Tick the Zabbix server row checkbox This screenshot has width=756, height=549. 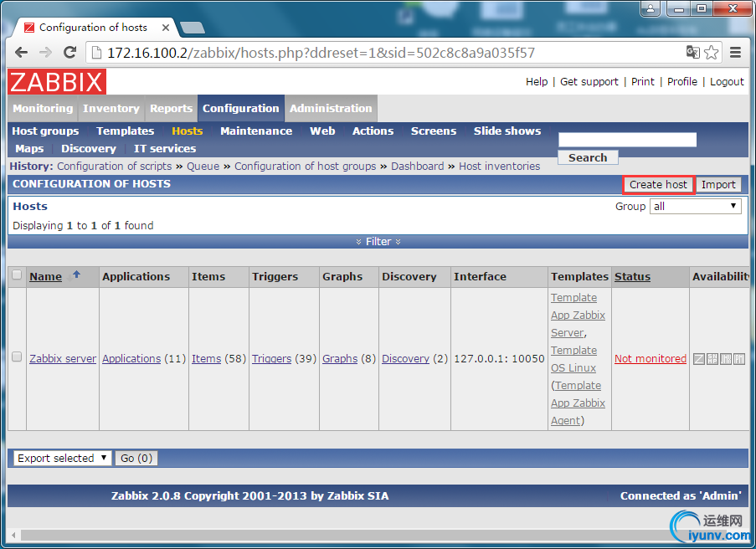17,357
